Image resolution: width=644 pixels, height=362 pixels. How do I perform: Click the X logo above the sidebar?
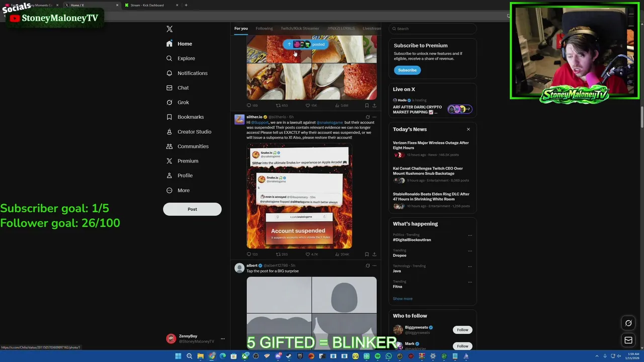[x=170, y=29]
